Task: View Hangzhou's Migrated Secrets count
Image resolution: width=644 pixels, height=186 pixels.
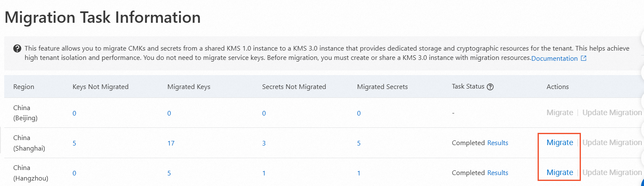Action: point(359,173)
